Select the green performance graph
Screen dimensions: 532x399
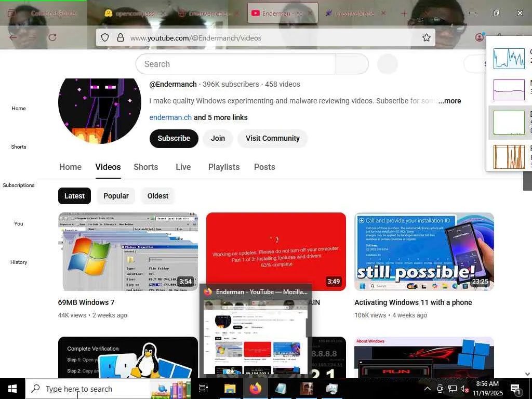(509, 123)
